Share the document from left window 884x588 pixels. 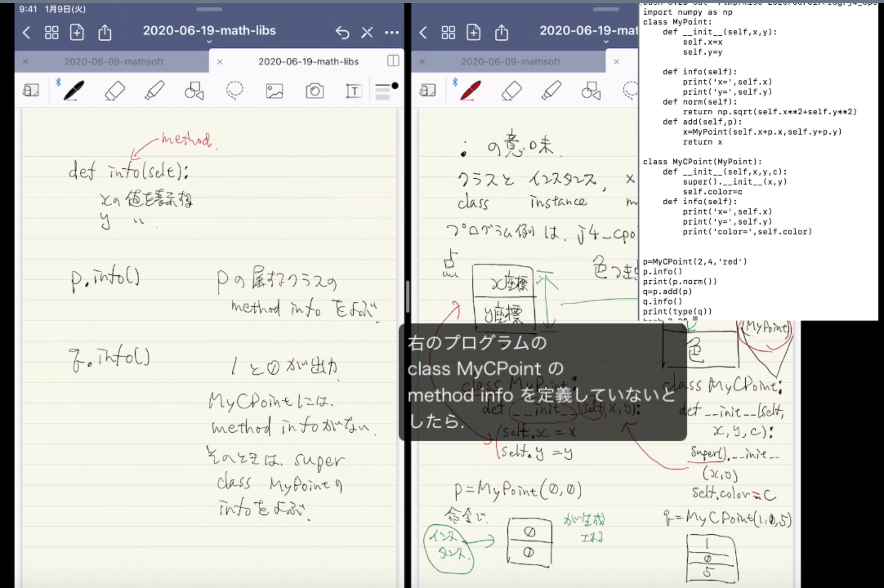pos(105,32)
